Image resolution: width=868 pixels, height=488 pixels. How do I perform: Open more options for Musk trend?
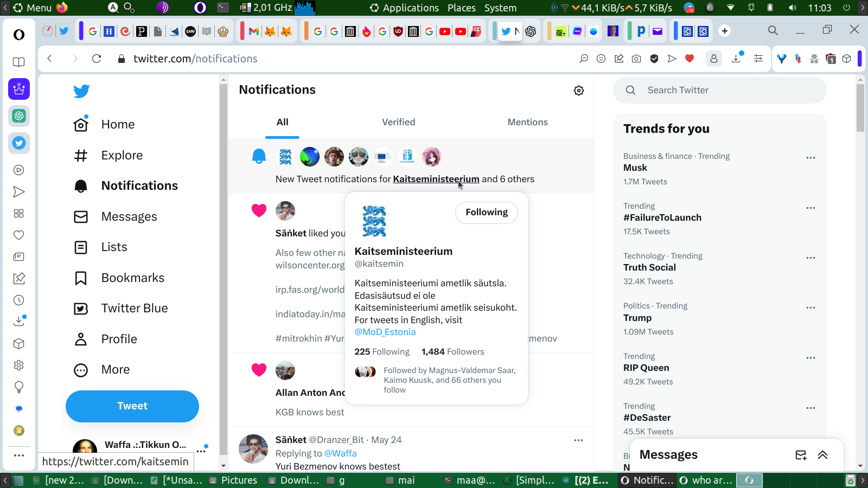pyautogui.click(x=810, y=158)
